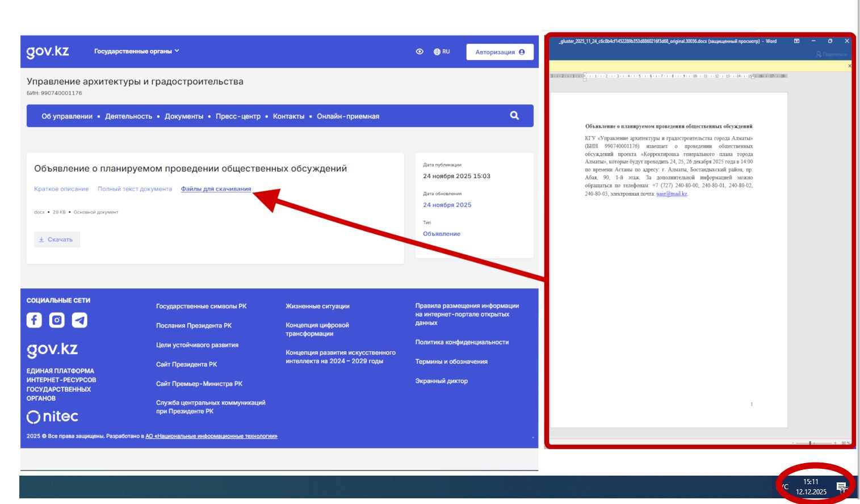860x504 pixels.
Task: Switch to Краткое описание tab
Action: pos(61,189)
